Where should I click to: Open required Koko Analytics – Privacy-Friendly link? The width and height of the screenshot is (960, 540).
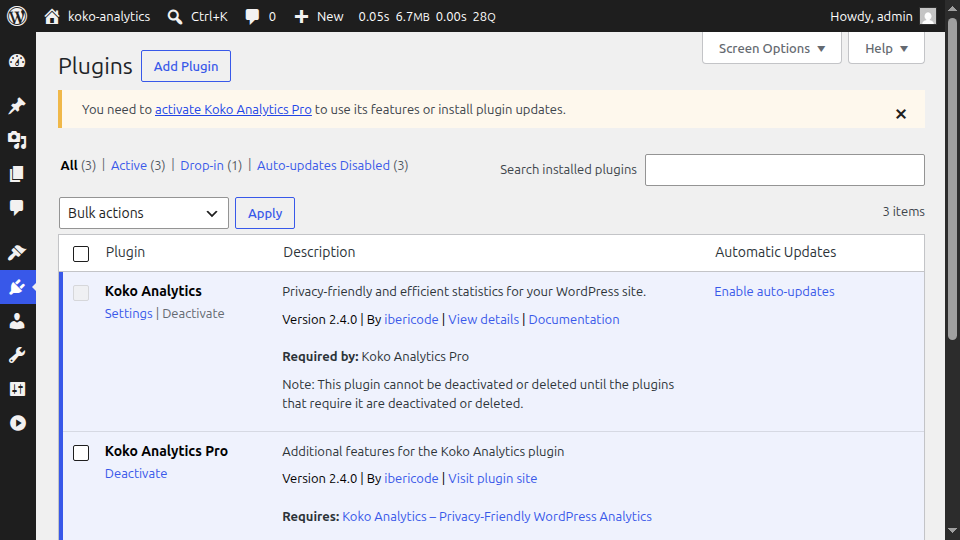[x=497, y=517]
